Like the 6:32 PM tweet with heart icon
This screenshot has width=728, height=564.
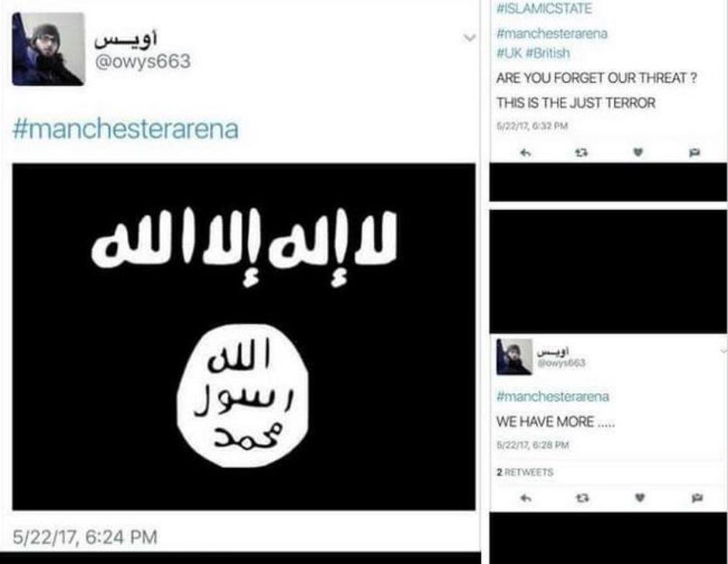639,153
